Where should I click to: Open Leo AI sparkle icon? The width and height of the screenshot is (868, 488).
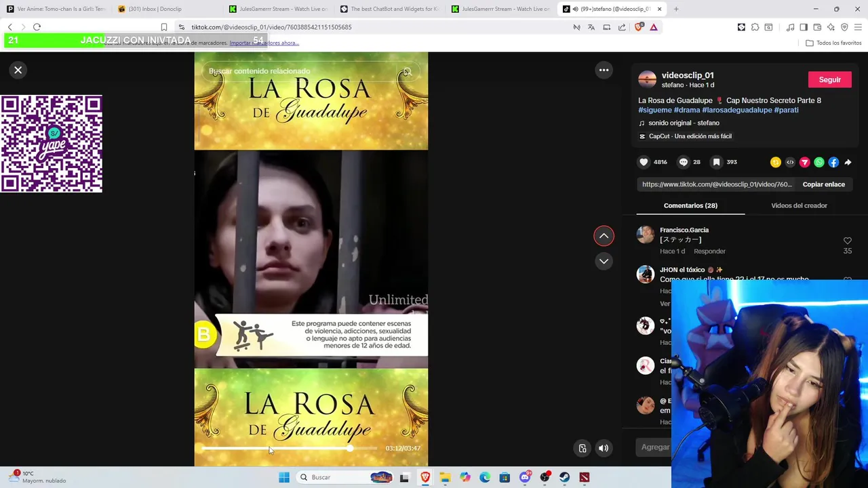point(831,27)
